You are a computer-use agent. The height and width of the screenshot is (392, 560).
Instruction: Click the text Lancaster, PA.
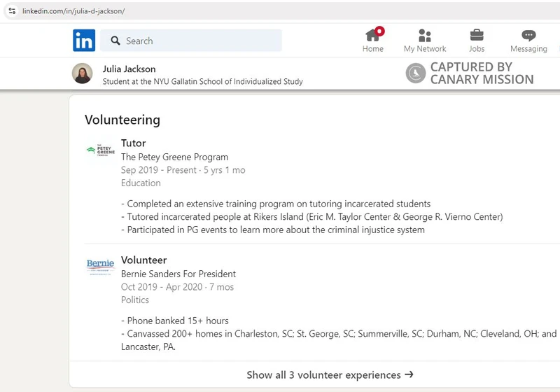pos(148,347)
